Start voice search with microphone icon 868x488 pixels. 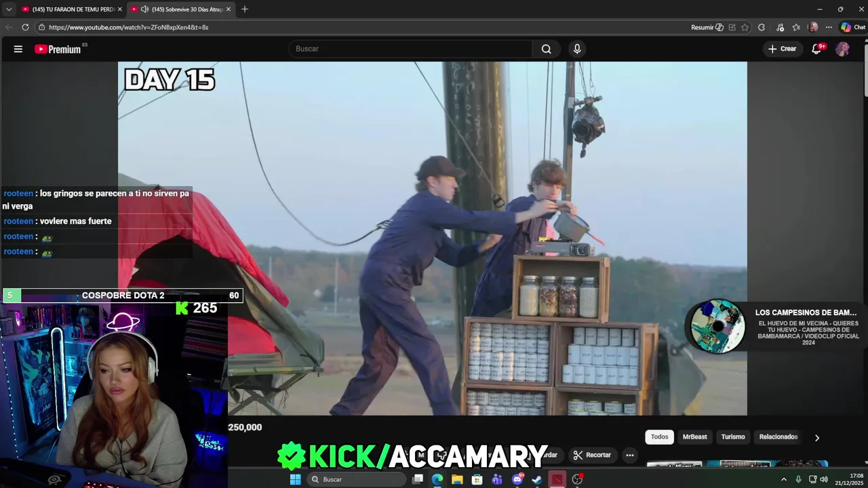coord(577,49)
